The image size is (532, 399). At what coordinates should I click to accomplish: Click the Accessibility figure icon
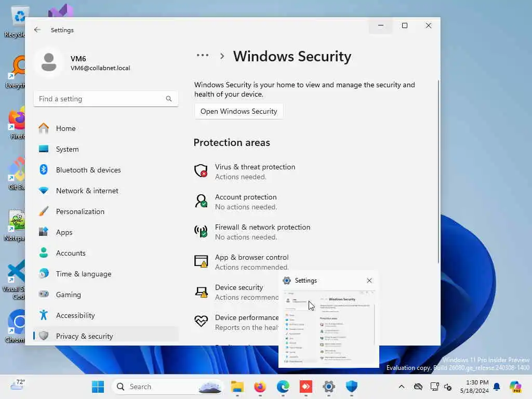(x=44, y=315)
